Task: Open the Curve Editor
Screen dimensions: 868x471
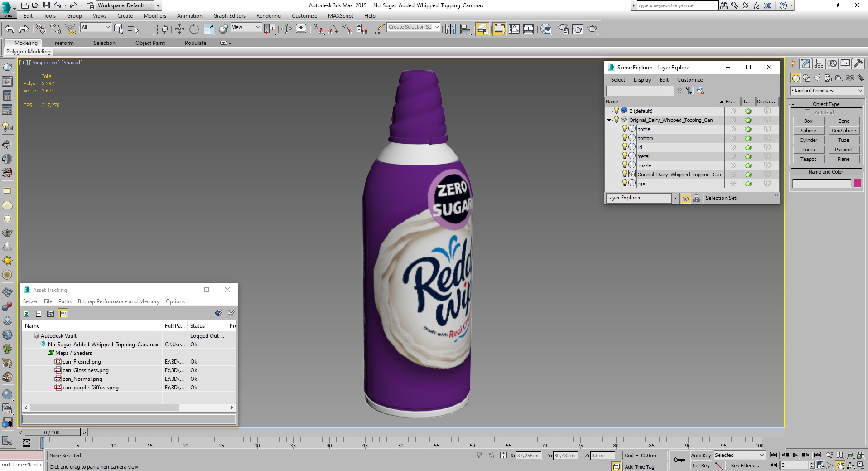Action: tap(514, 29)
